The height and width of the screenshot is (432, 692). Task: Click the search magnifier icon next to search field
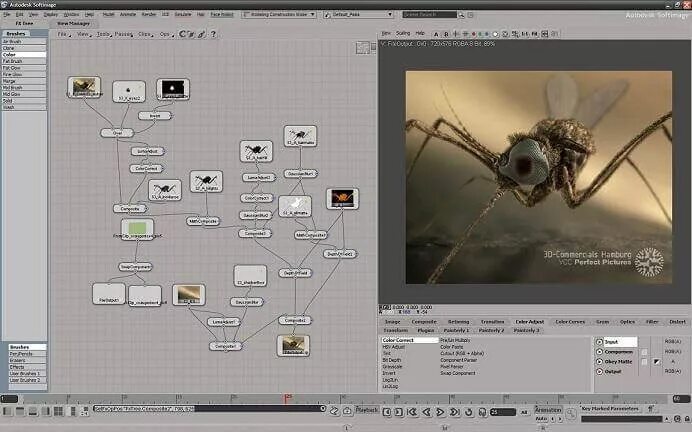click(461, 15)
